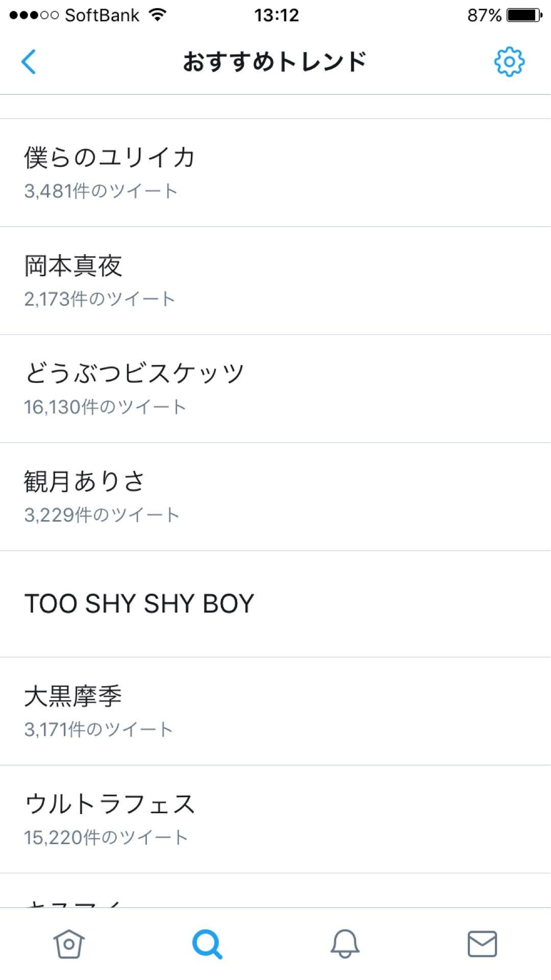This screenshot has width=551, height=980.
Task: Tap the Wi-Fi status icon
Action: tap(158, 15)
